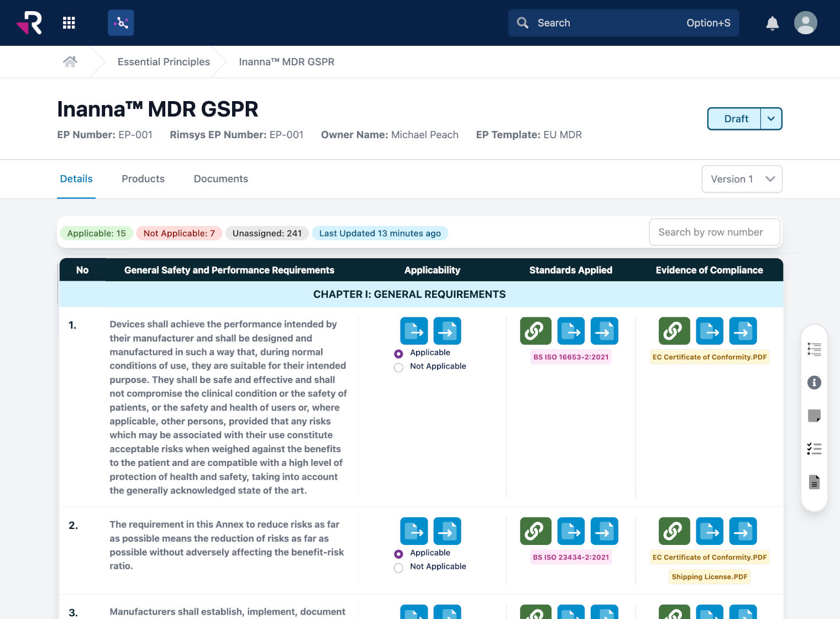Open the blue workflow icon next to the apps grid

tap(121, 23)
